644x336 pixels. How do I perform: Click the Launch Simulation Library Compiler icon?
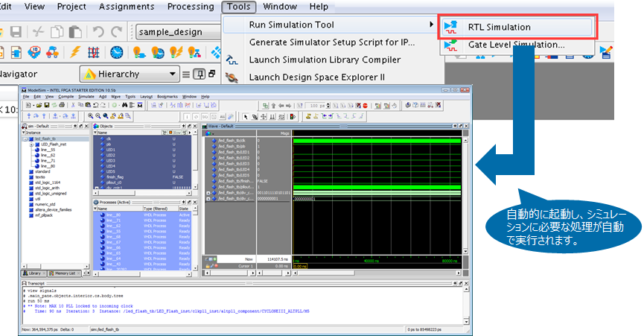click(x=232, y=60)
